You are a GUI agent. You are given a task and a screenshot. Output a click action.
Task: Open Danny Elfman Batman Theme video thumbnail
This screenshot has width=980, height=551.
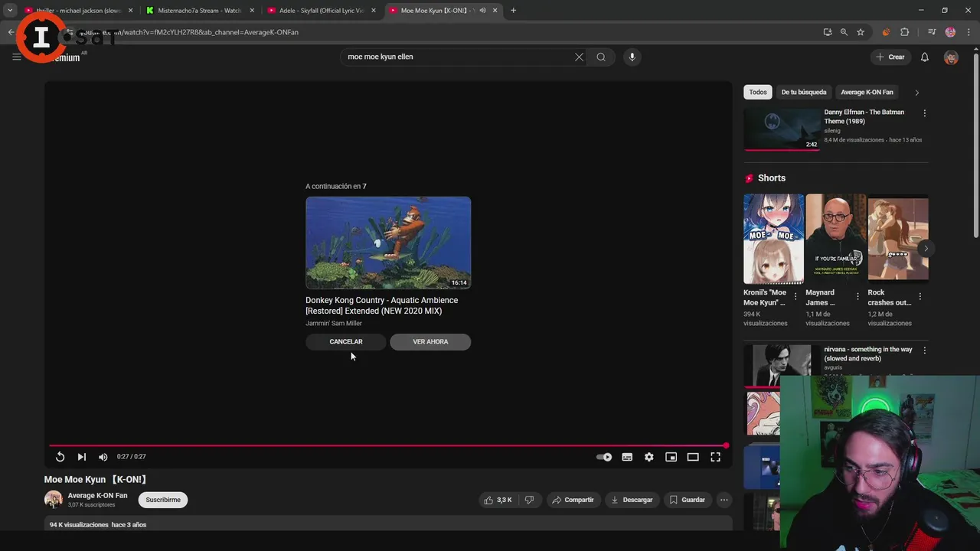point(782,129)
